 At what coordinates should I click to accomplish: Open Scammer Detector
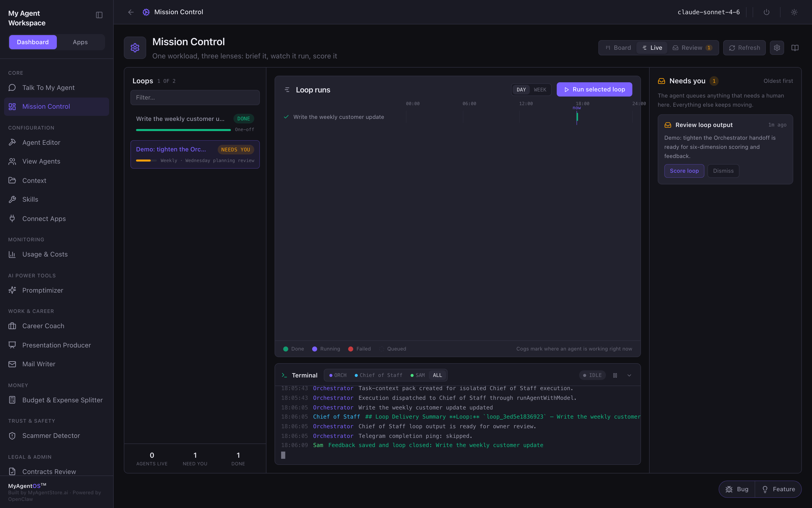click(x=56, y=435)
